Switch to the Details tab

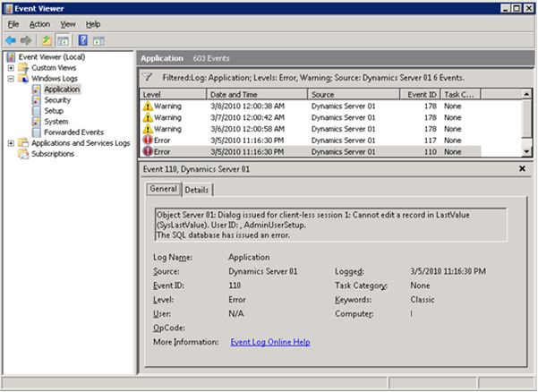coord(197,190)
